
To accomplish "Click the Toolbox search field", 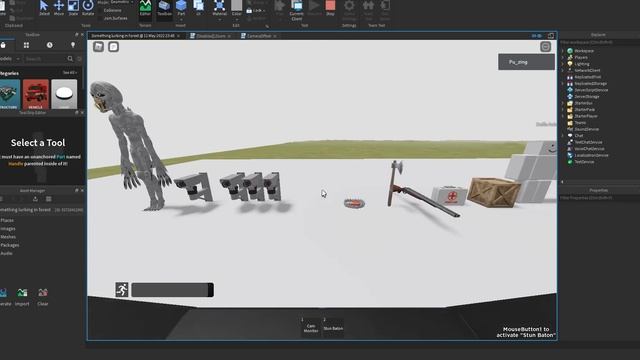I will click(44, 59).
